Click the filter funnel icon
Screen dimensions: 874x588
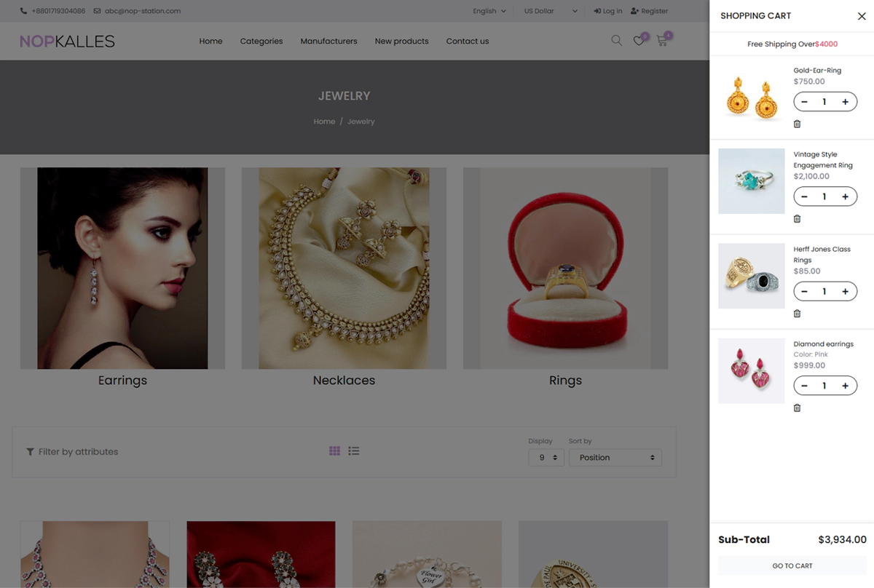coord(30,452)
